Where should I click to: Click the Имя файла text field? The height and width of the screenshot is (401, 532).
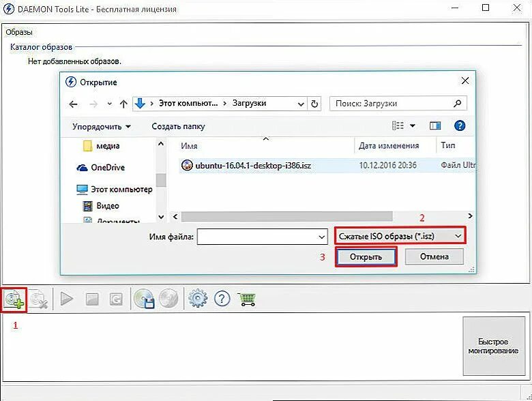pos(257,237)
